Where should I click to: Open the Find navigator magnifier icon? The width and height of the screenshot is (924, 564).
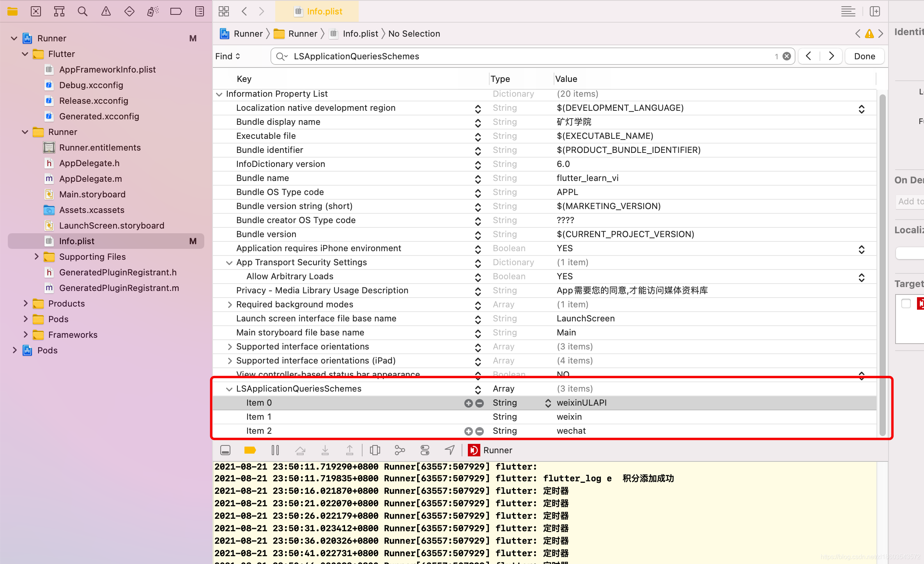[82, 11]
